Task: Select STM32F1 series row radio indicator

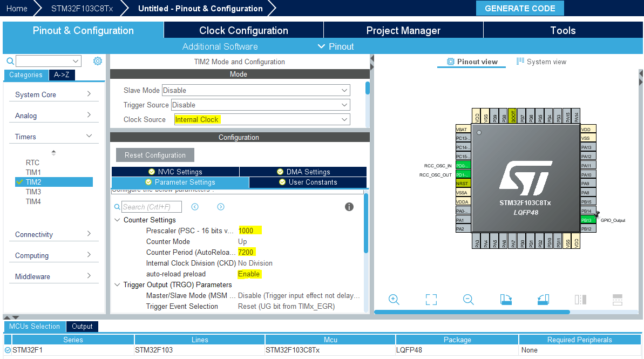Action: point(8,350)
